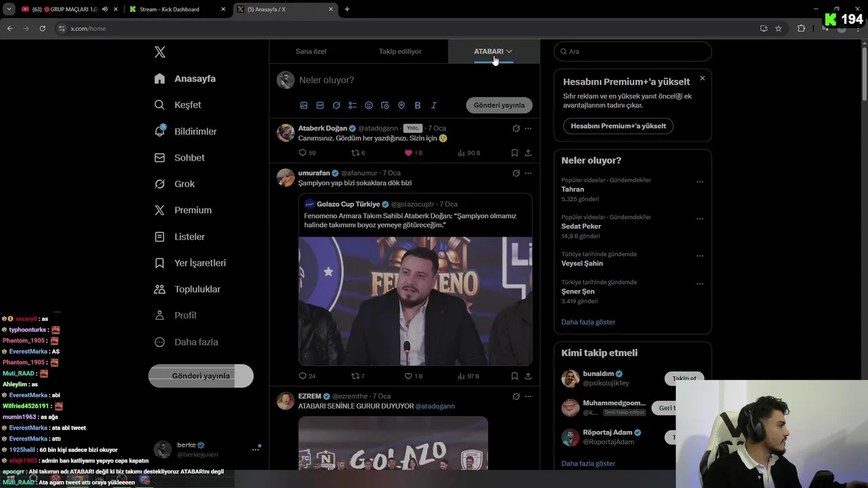Open Yer İşaretleri bookmarks

[190, 263]
